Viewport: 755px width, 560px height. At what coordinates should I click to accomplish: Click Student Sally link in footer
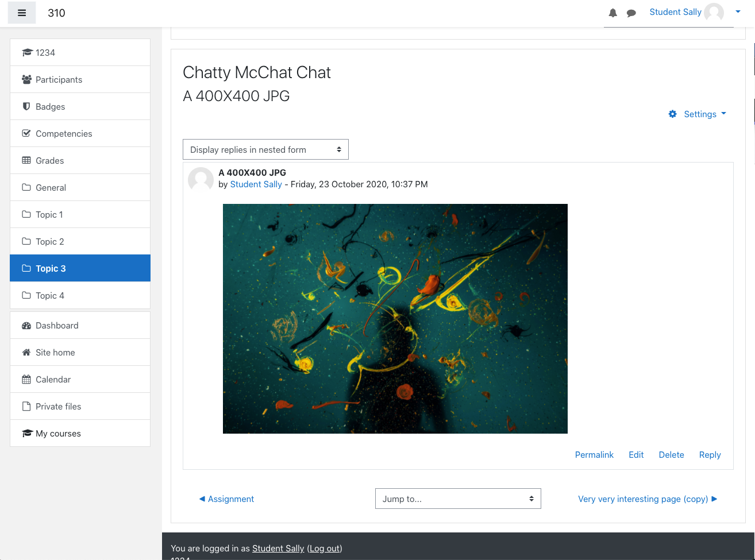pyautogui.click(x=278, y=548)
